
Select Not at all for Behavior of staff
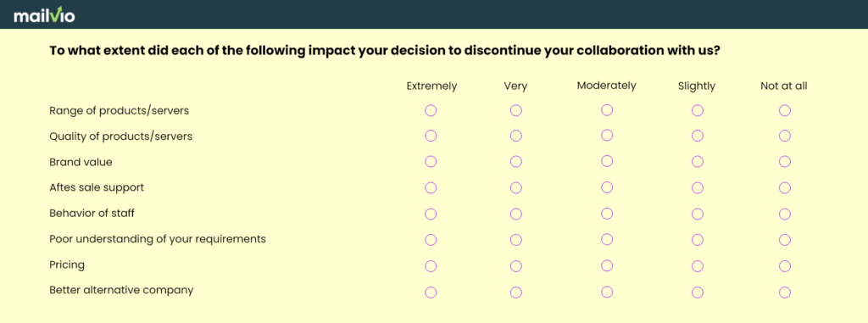click(784, 214)
